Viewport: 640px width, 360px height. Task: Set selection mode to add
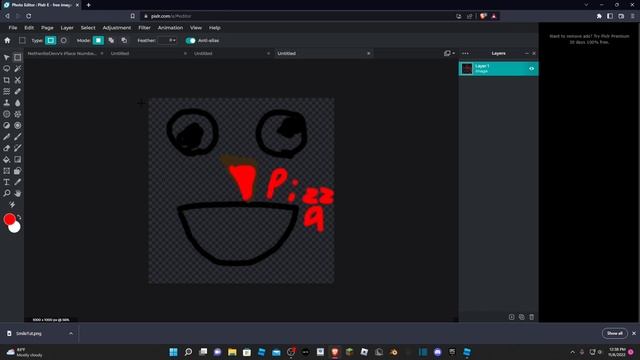pos(111,40)
